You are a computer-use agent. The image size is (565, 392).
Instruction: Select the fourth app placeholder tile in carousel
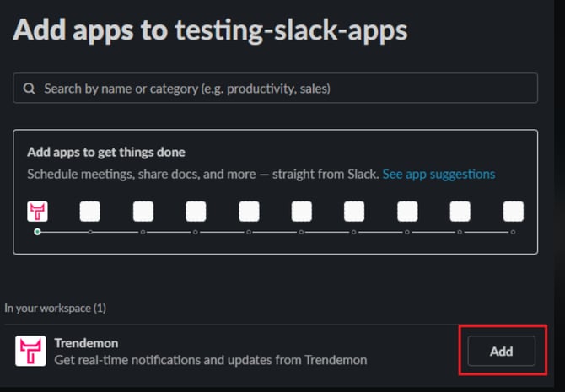click(196, 212)
